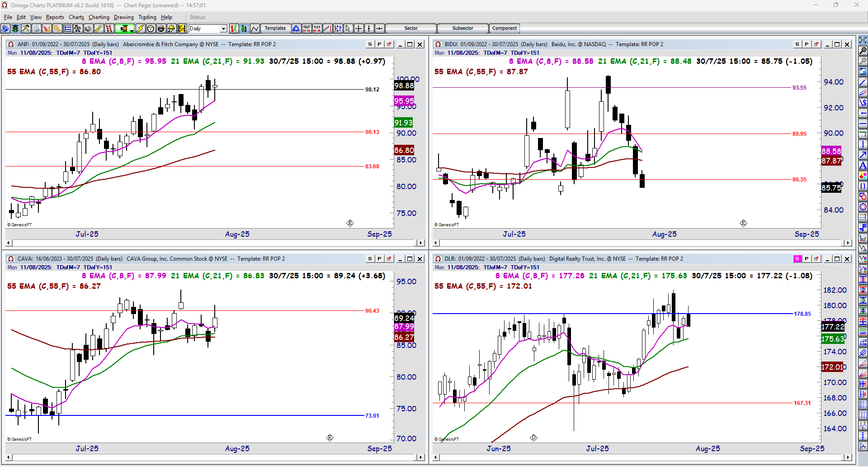Toggle the P button on DLR chart
The image size is (868, 467).
coord(807,259)
